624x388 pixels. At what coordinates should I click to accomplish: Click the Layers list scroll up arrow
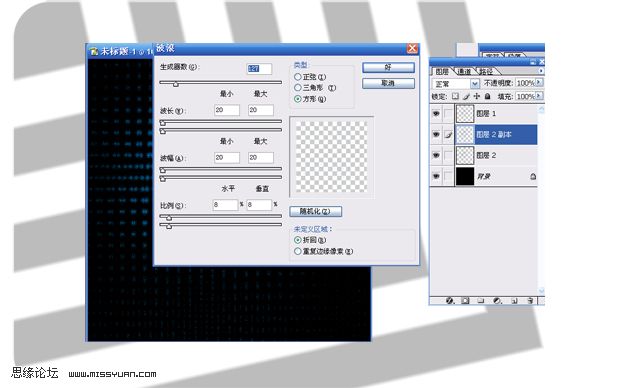point(541,109)
